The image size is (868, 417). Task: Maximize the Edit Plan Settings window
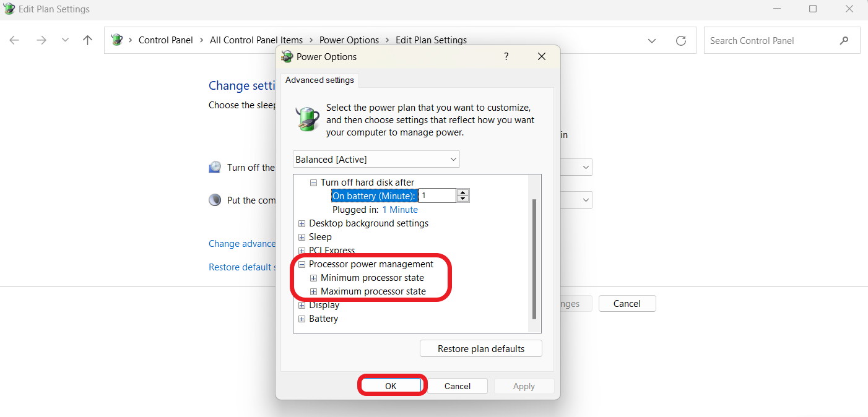(x=813, y=9)
